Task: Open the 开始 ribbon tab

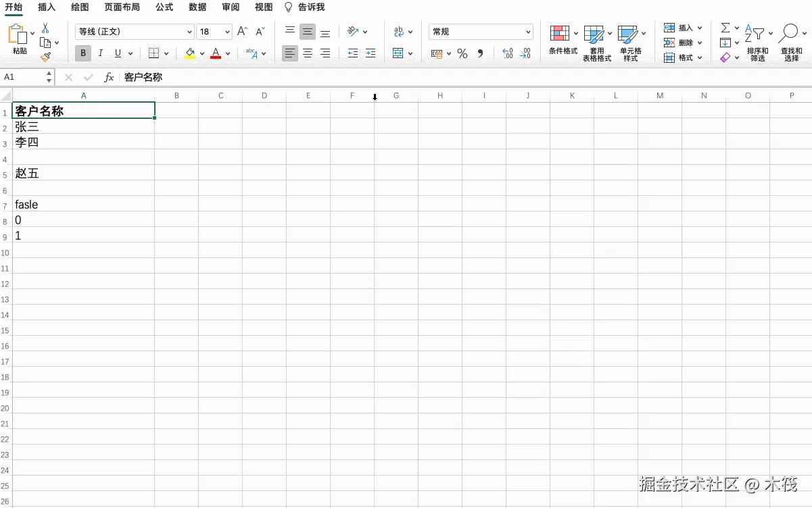Action: point(14,7)
